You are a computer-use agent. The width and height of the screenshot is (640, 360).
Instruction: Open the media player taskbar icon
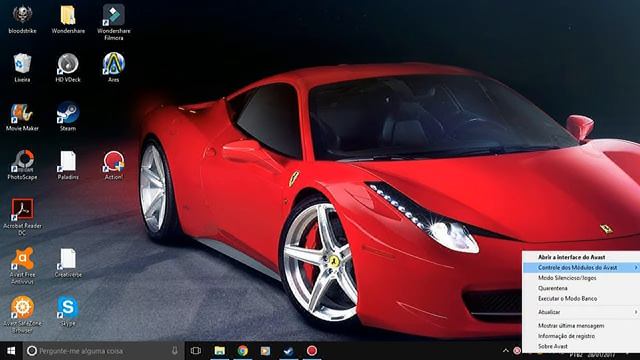click(265, 351)
